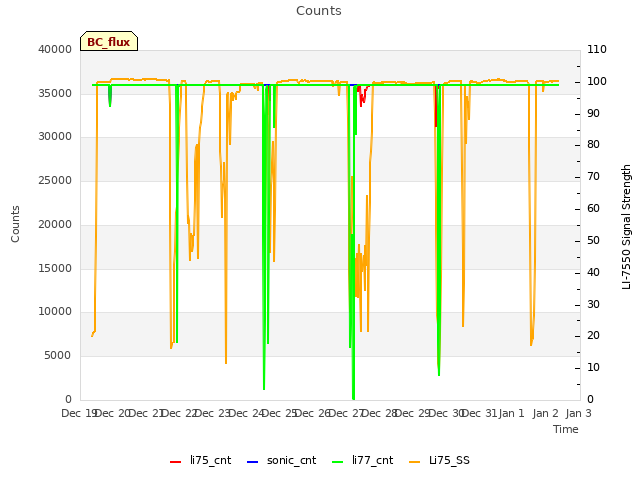Click the Jan 1 date tick
The width and height of the screenshot is (640, 480).
click(x=511, y=413)
